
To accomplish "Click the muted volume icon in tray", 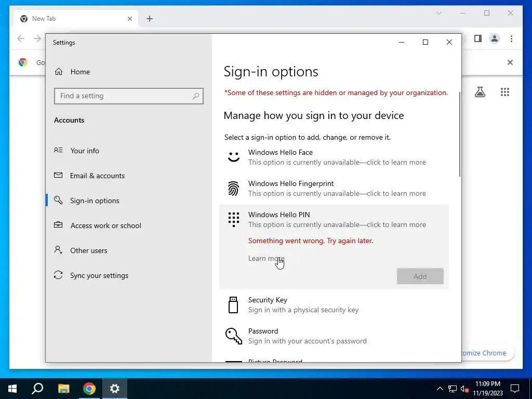I will click(x=464, y=389).
